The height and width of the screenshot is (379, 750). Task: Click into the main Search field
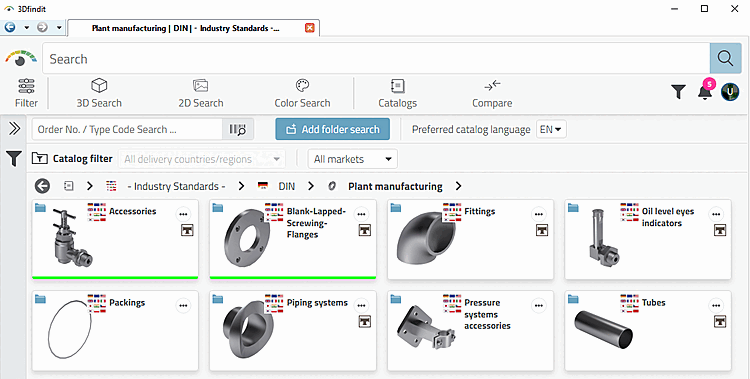tap(376, 58)
